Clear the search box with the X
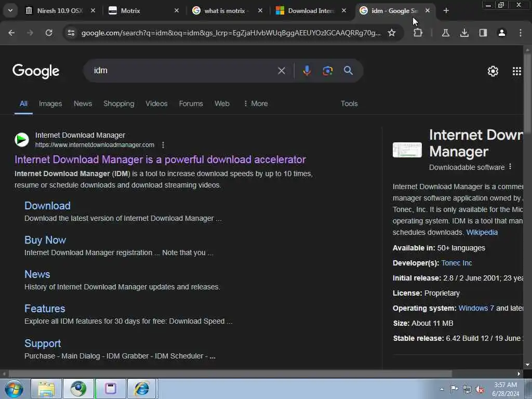 pyautogui.click(x=281, y=71)
